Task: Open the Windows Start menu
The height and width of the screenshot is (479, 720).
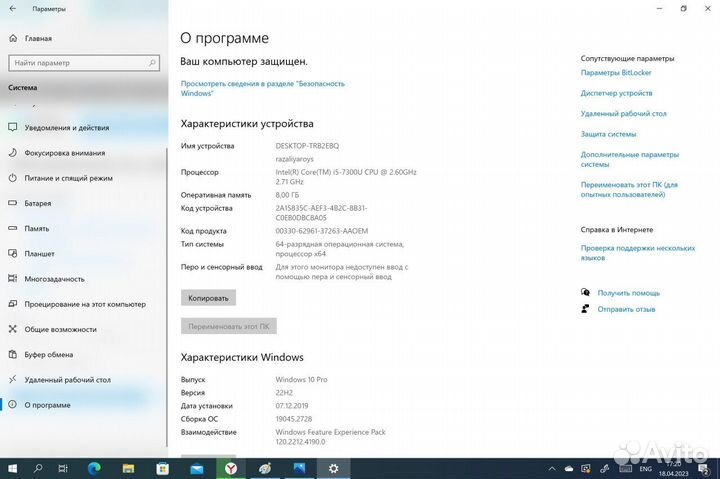Action: [x=13, y=468]
